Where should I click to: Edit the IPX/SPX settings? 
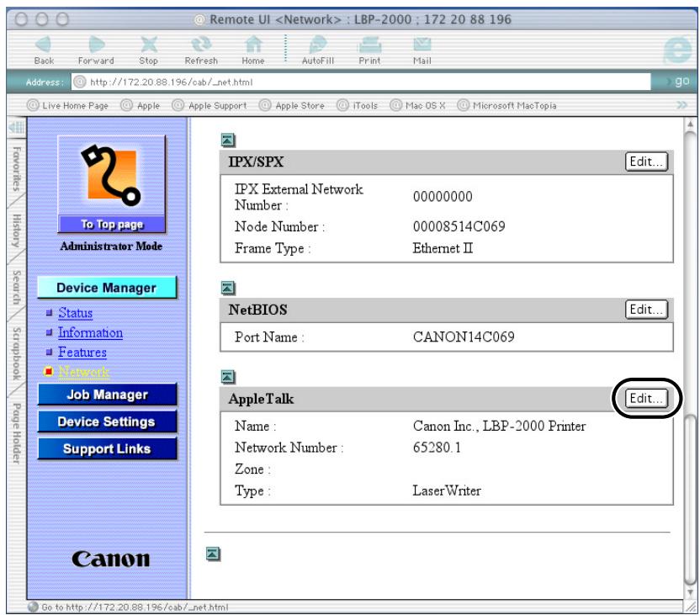pos(646,162)
